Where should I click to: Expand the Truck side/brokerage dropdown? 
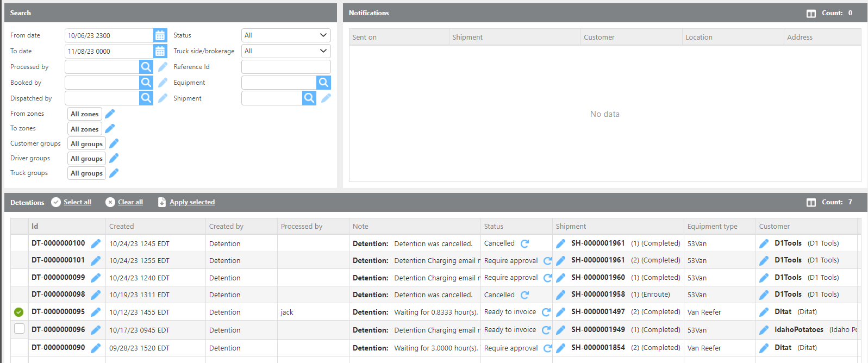[x=286, y=51]
